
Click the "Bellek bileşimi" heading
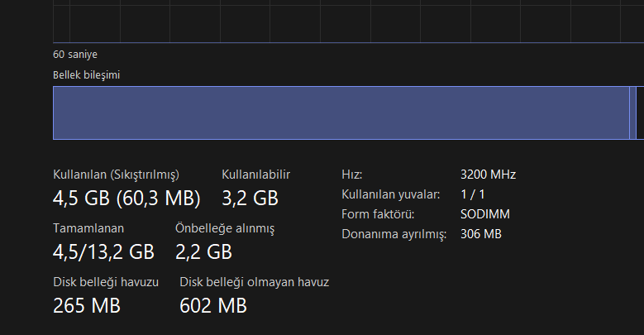point(86,74)
